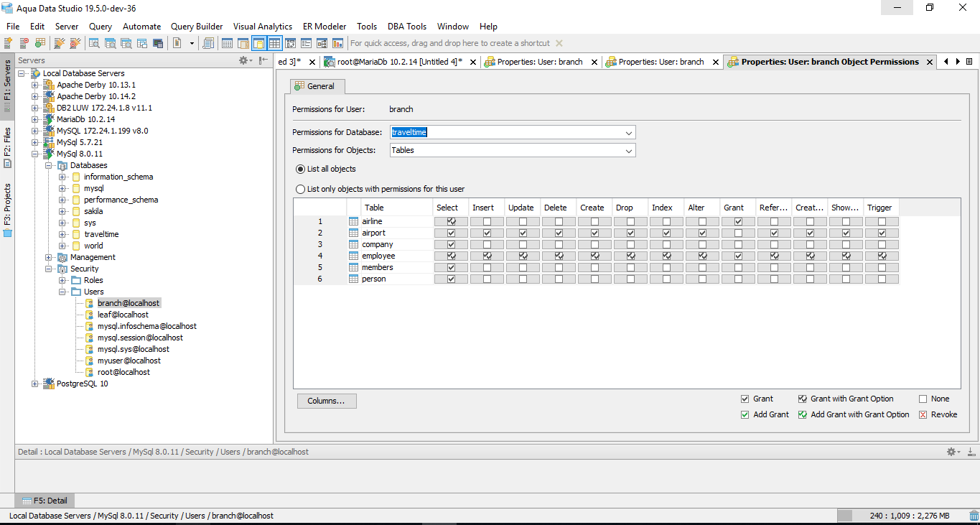This screenshot has height=525, width=980.
Task: Click the root@localhost user icon
Action: click(90, 372)
